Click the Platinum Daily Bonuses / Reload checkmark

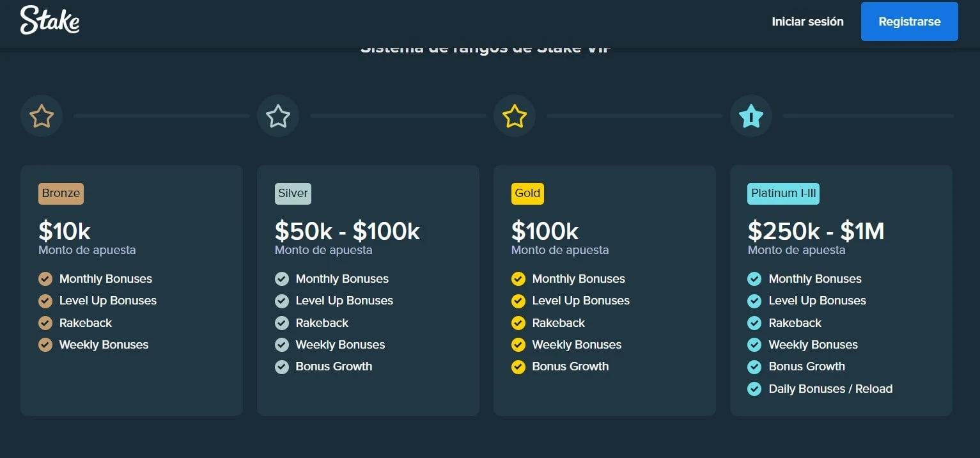(x=754, y=389)
